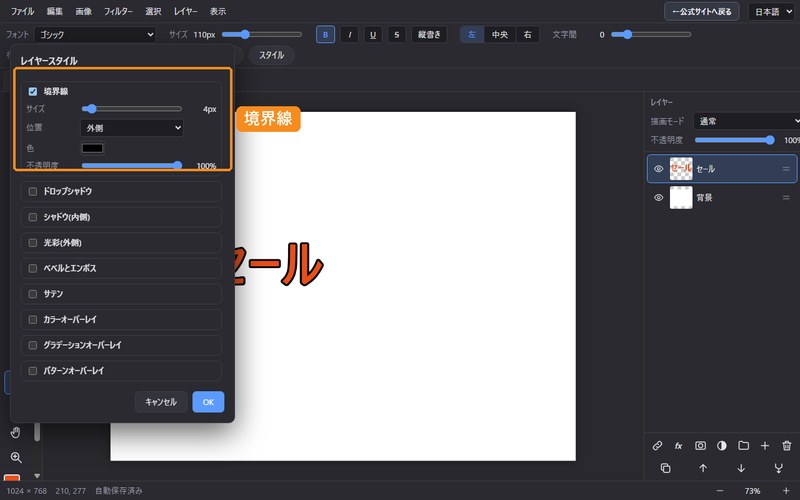Viewport: 800px width, 500px height.
Task: Enable the シャドウ(内側) checkbox
Action: (x=33, y=217)
